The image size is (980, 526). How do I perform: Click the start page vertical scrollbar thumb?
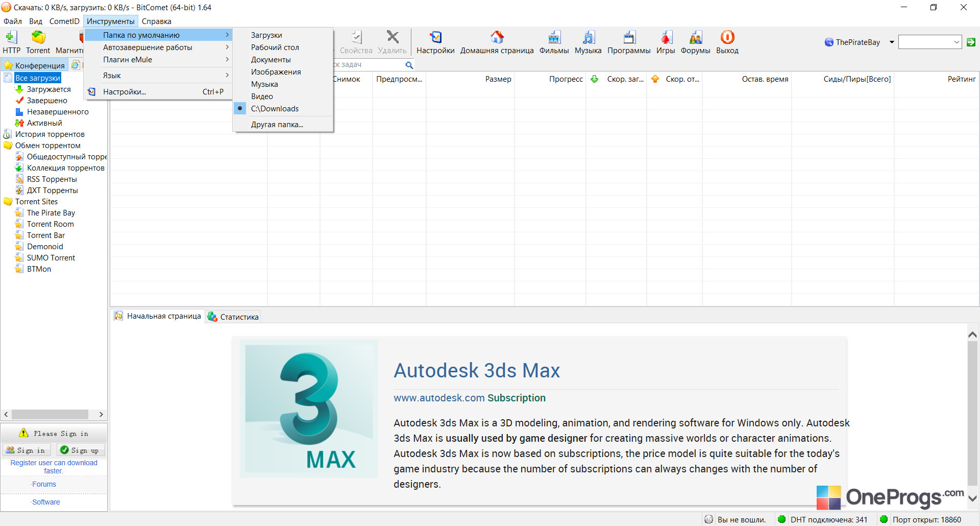point(972,413)
